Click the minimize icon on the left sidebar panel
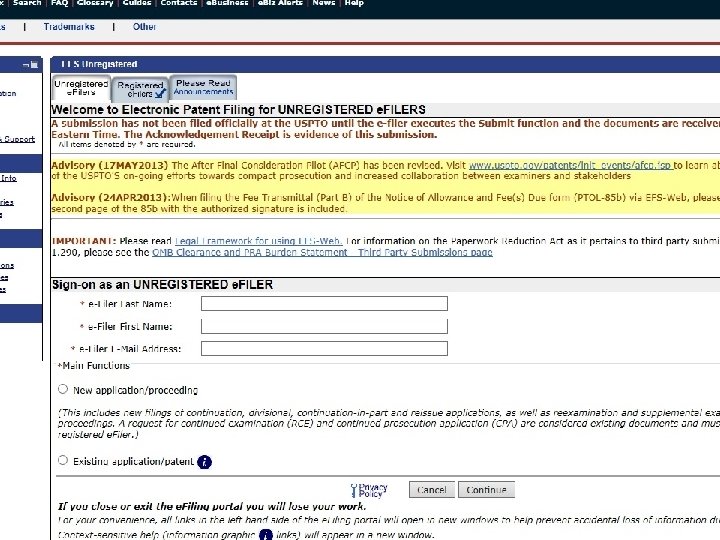The width and height of the screenshot is (720, 540). tap(26, 65)
